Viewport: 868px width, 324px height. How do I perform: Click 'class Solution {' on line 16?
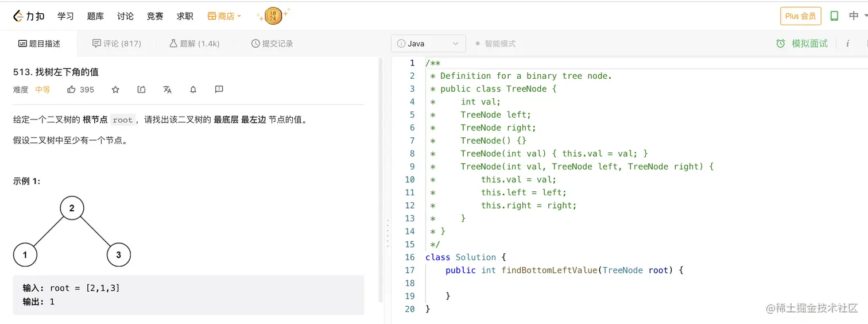click(x=466, y=257)
